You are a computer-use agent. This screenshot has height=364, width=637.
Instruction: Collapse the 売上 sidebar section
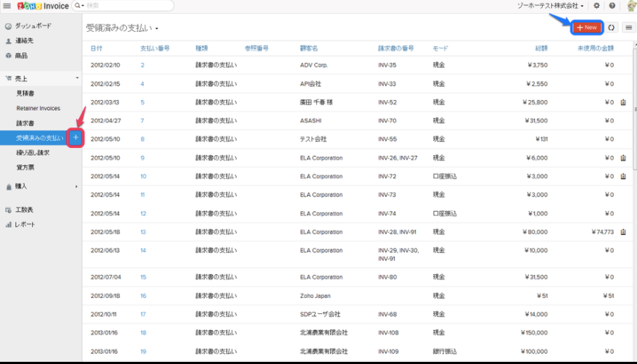77,78
